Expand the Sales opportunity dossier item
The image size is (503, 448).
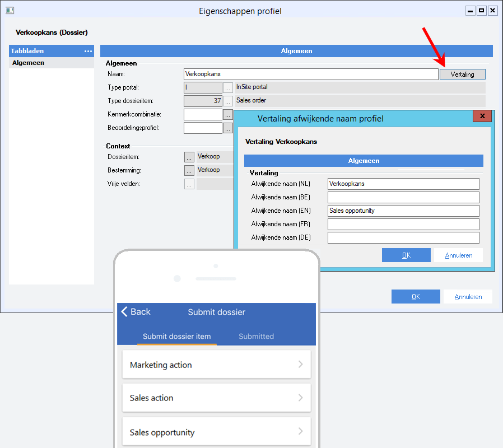click(x=216, y=432)
